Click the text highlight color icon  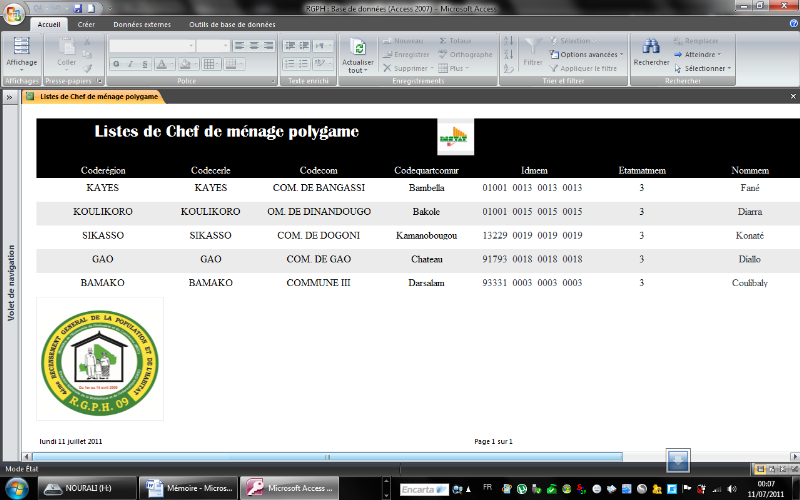pyautogui.click(x=320, y=64)
